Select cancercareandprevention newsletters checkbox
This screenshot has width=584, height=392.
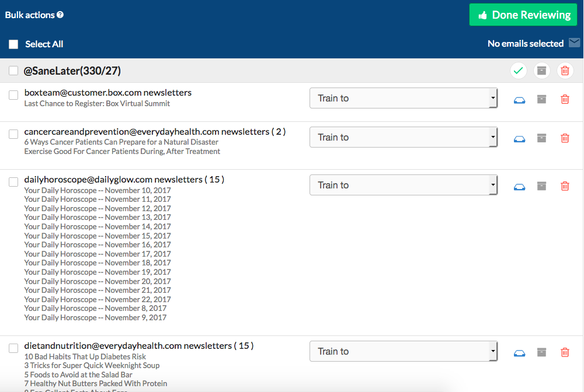click(13, 134)
